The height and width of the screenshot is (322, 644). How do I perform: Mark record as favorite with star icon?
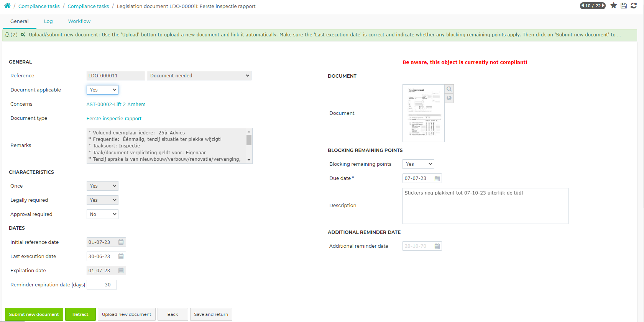coord(614,5)
